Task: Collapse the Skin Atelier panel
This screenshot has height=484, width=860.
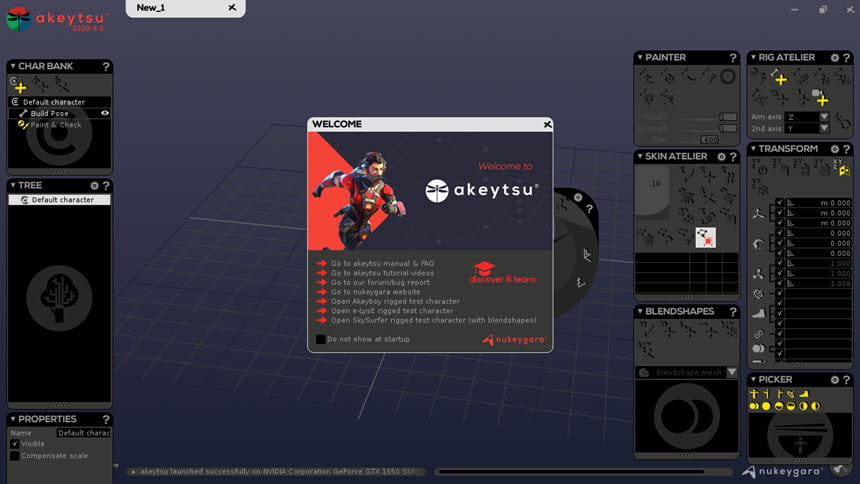Action: point(640,156)
